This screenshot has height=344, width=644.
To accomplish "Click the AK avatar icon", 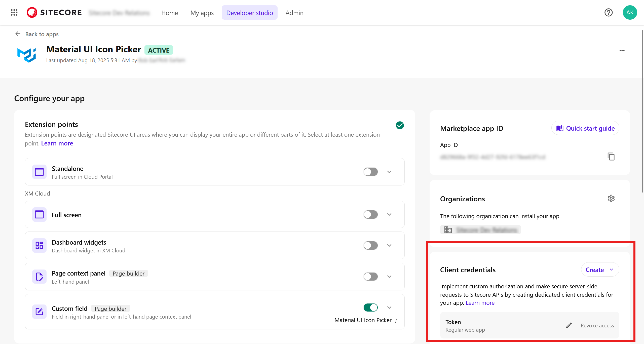I will [630, 12].
